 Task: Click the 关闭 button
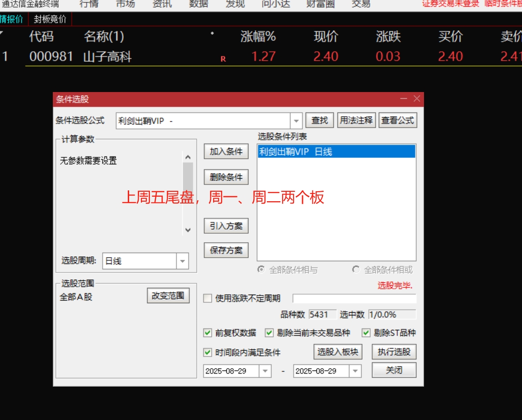394,370
